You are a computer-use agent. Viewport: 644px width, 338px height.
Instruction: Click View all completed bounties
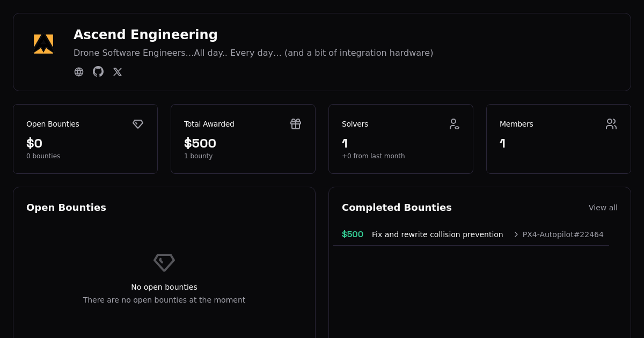603,208
